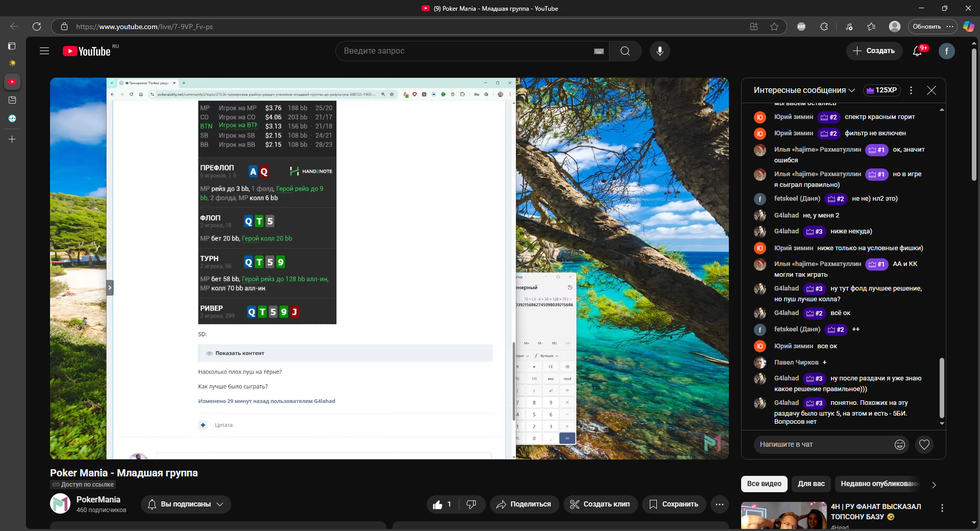Screen dimensions: 980x531
Task: Open the YouTube account avatar menu
Action: coord(947,51)
